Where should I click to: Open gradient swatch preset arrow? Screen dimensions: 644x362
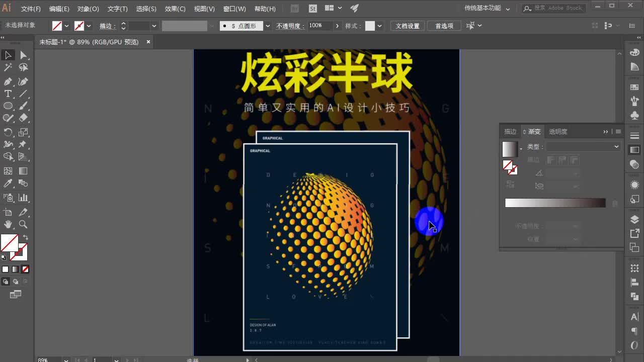pos(521,149)
